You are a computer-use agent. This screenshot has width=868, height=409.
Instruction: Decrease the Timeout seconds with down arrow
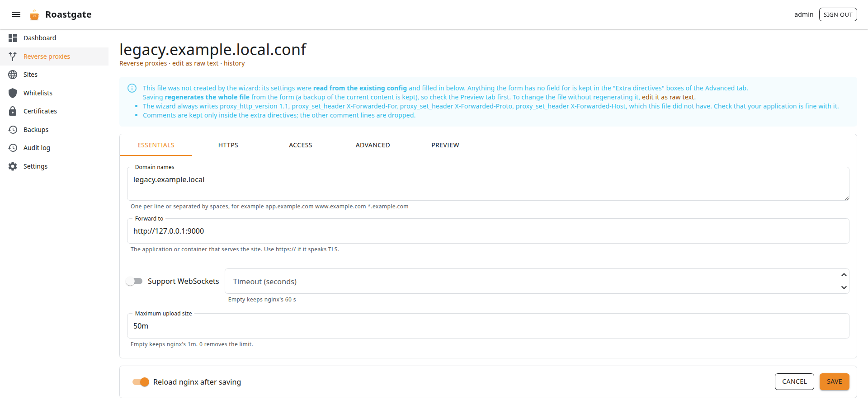(844, 287)
